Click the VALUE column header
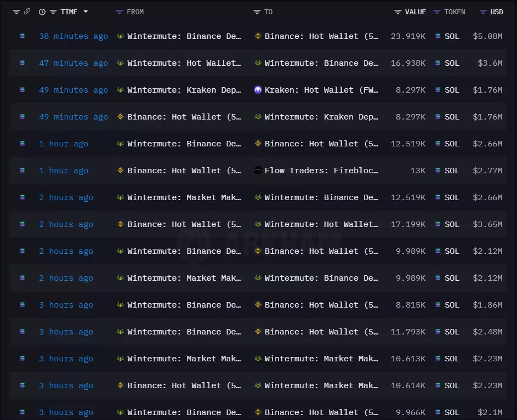 pyautogui.click(x=416, y=12)
